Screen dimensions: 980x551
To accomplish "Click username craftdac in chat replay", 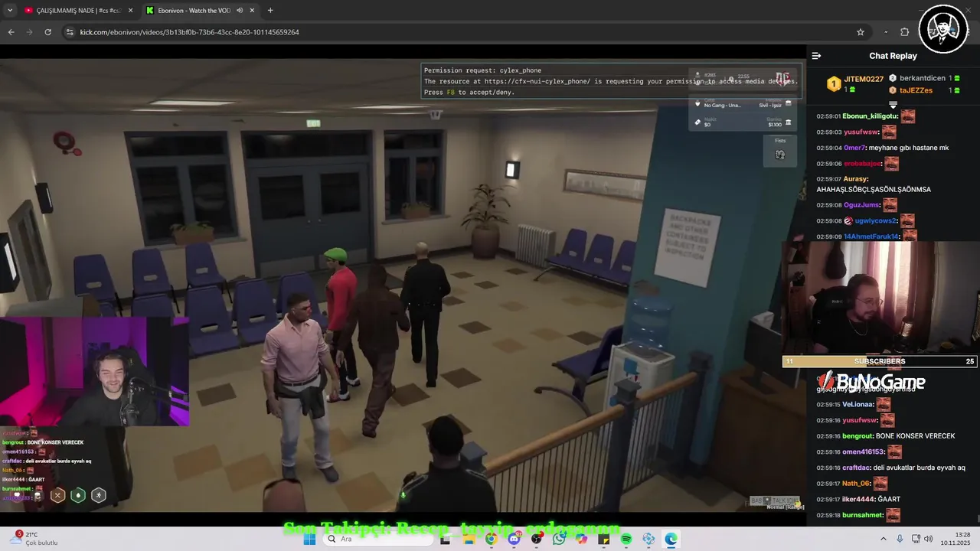I will point(857,468).
